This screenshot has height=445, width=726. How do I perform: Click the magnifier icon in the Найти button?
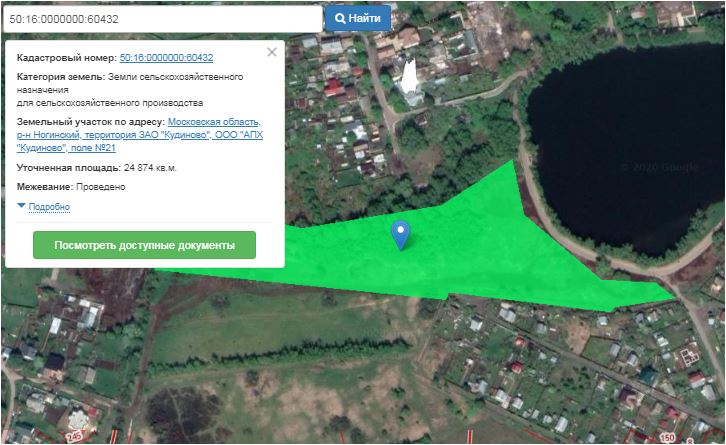coord(341,18)
